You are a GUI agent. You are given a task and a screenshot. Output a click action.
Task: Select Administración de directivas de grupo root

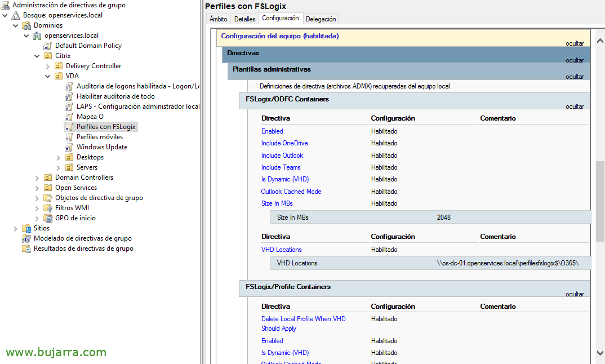tap(69, 5)
